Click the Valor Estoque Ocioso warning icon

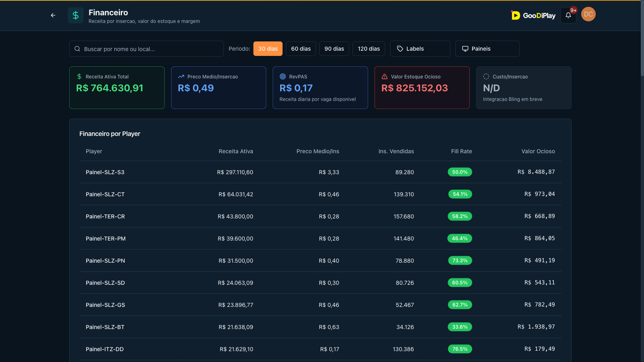[385, 76]
